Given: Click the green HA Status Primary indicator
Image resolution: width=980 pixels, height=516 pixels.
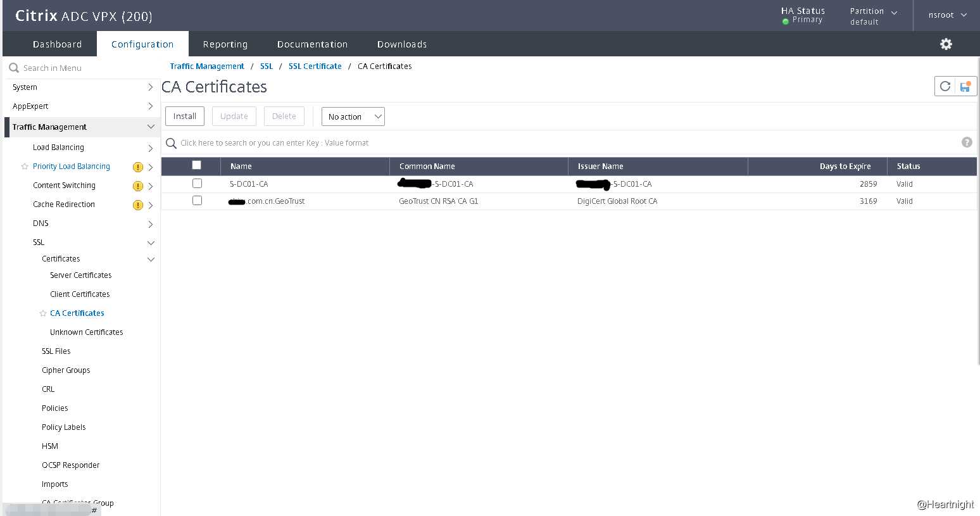Looking at the screenshot, I should click(x=786, y=21).
